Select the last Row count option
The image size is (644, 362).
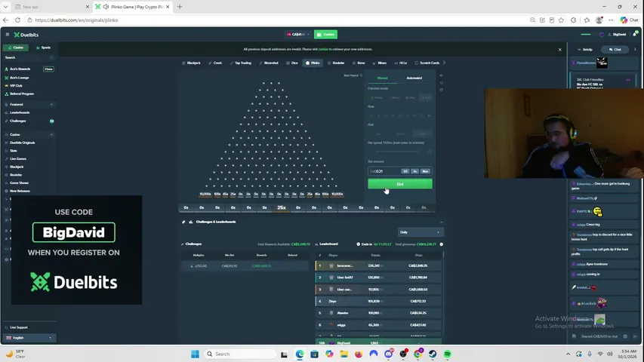[x=429, y=115]
